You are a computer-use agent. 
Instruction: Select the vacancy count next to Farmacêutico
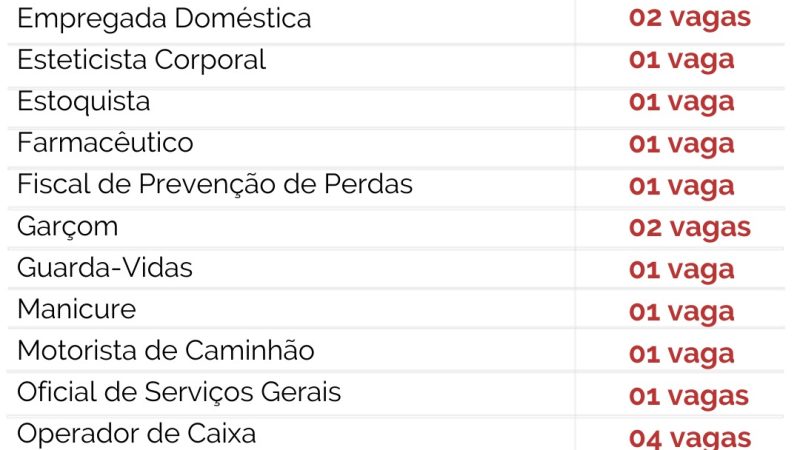point(681,144)
